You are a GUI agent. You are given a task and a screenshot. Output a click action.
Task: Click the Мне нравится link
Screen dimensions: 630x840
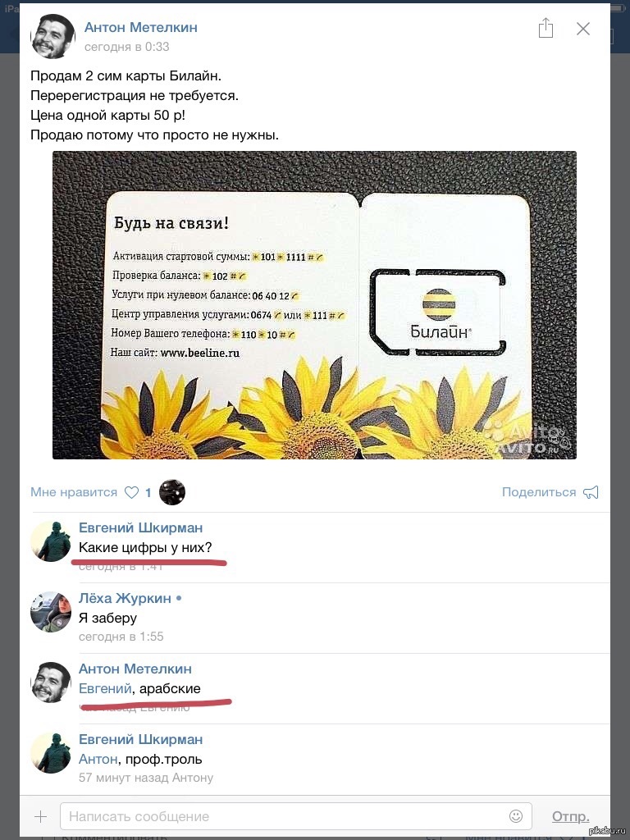(x=73, y=492)
